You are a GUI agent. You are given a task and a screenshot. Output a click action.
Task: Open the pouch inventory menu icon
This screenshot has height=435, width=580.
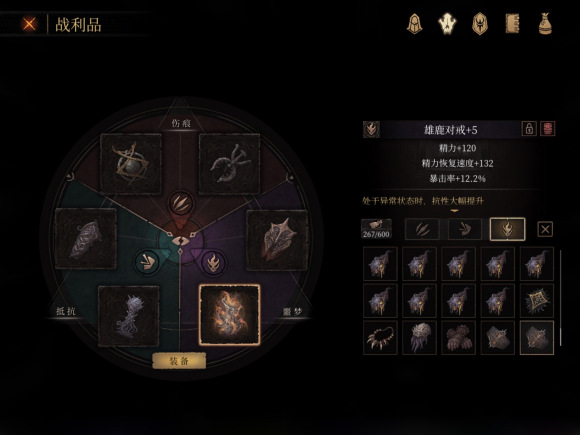545,24
